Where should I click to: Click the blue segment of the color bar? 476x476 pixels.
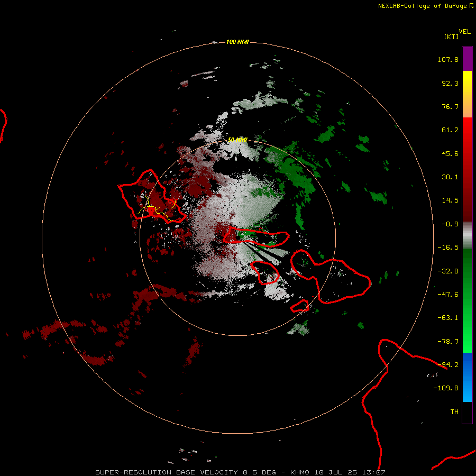tap(467, 377)
